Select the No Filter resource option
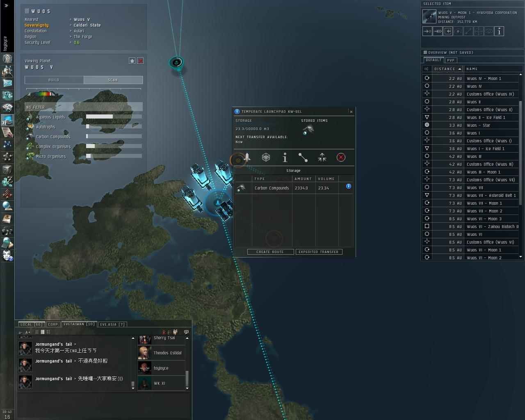This screenshot has width=525, height=420. point(84,107)
